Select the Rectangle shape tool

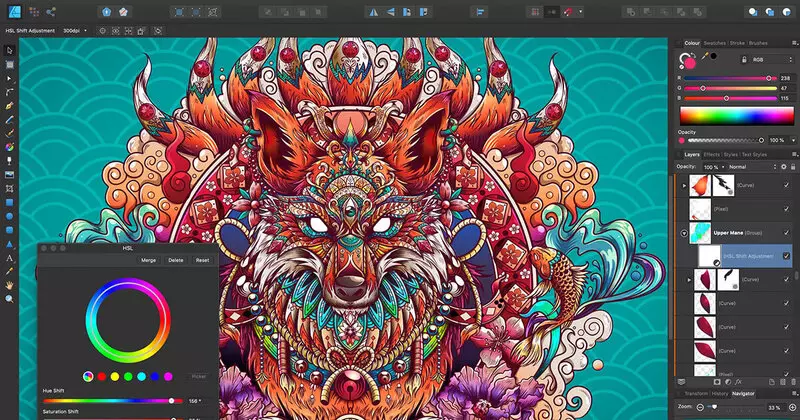point(9,203)
